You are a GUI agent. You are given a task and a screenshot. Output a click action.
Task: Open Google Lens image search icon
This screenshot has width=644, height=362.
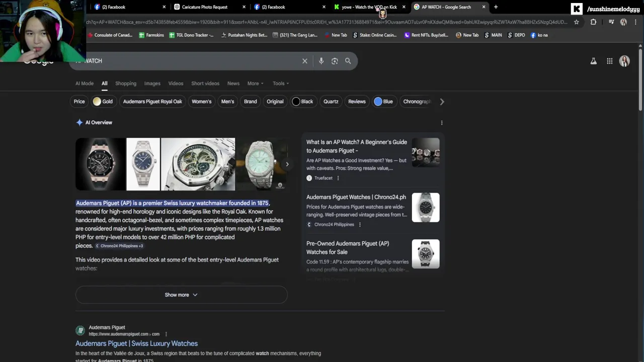click(335, 61)
